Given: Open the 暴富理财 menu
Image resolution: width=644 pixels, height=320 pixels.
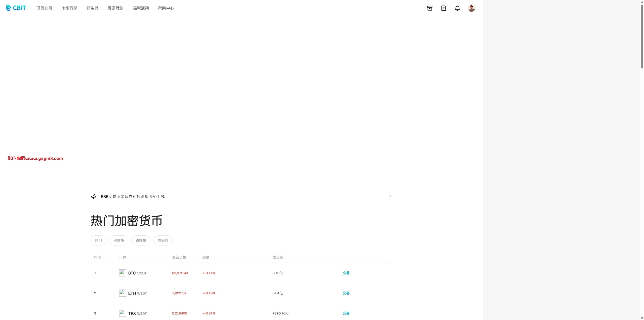Looking at the screenshot, I should [116, 8].
